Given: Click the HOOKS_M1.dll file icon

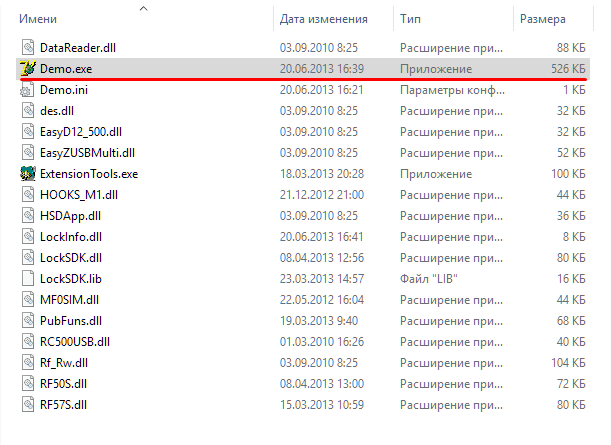Looking at the screenshot, I should (28, 195).
